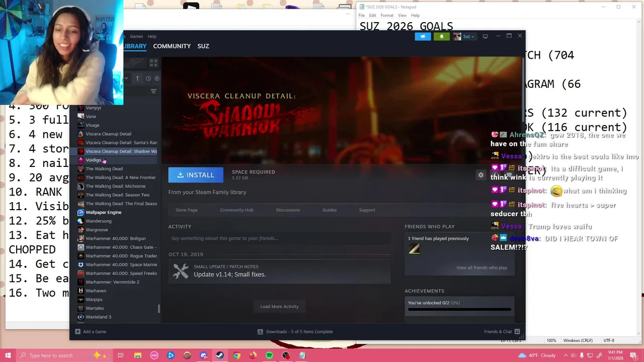
Task: Open Friends & Chat panel
Action: [502, 331]
